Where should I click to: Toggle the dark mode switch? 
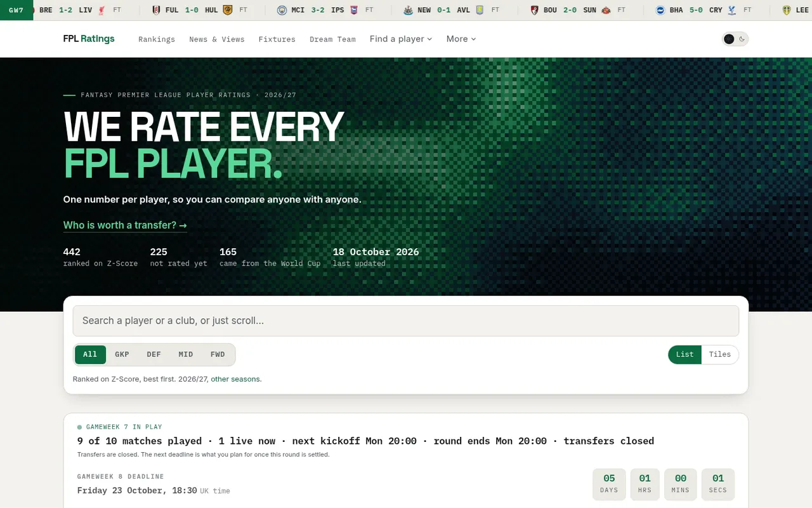click(735, 39)
